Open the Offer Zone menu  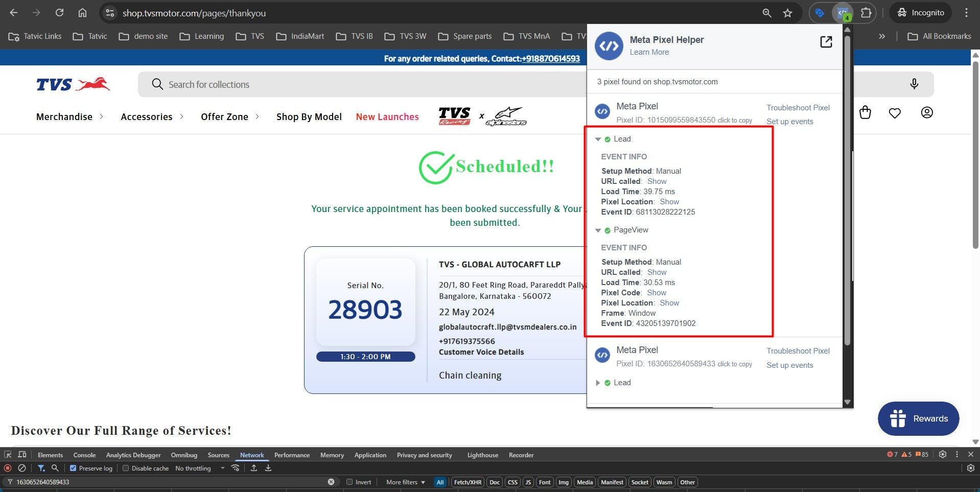[224, 116]
